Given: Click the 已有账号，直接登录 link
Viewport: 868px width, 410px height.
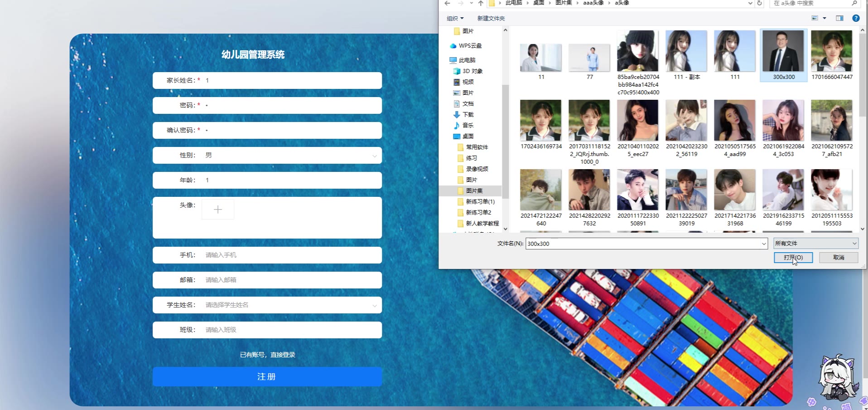Looking at the screenshot, I should (x=267, y=355).
